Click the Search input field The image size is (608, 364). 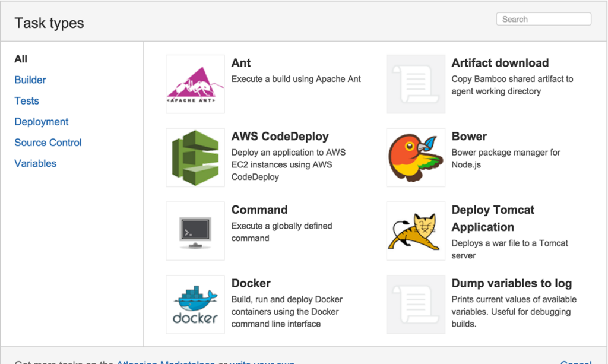[543, 18]
